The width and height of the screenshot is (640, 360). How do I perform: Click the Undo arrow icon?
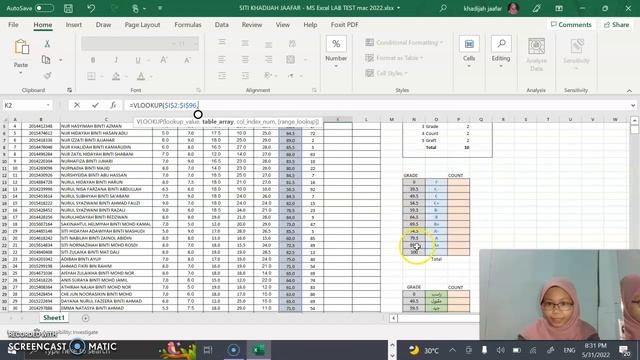pos(91,8)
